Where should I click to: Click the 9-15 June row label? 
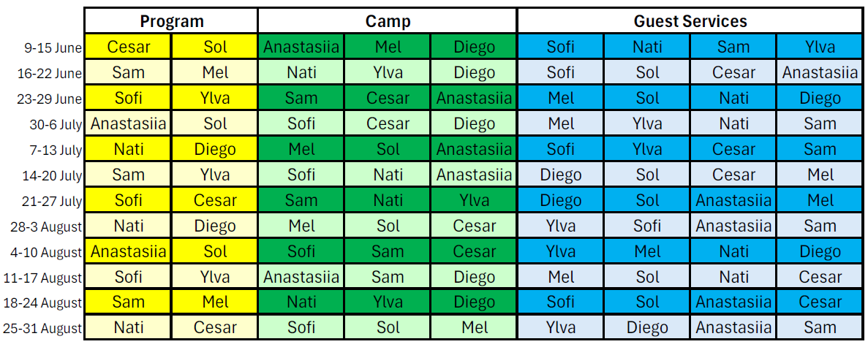click(53, 48)
